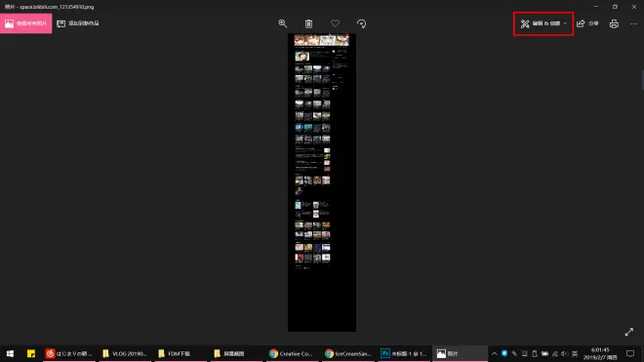Click the battery icon in system tray
Image resolution: width=644 pixels, height=362 pixels.
tap(544, 354)
